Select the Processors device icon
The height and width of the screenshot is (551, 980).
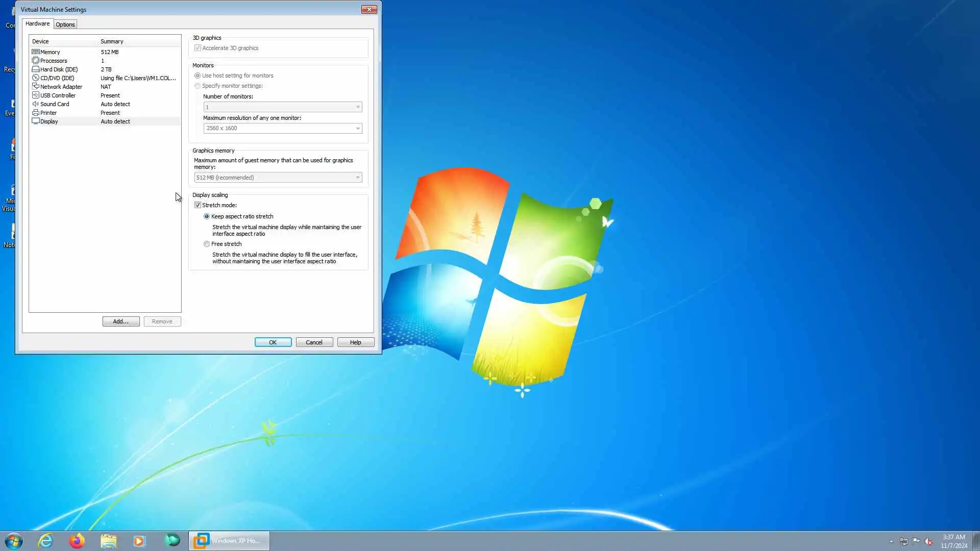click(36, 61)
